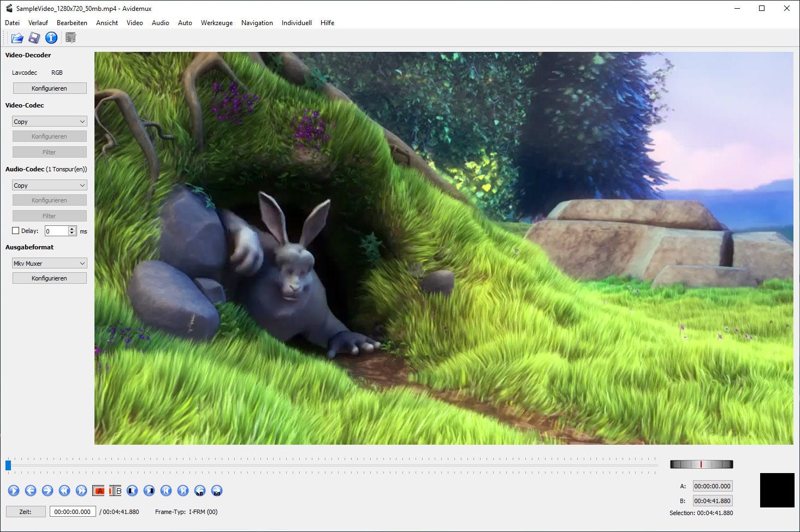The width and height of the screenshot is (800, 532).
Task: Jump forward 60 seconds
Action: (217, 491)
